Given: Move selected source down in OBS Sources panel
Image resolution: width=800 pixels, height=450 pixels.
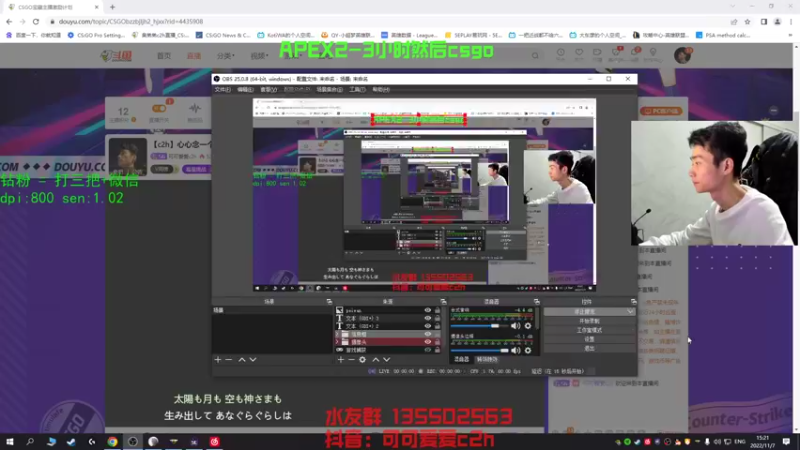Looking at the screenshot, I should pyautogui.click(x=387, y=360).
